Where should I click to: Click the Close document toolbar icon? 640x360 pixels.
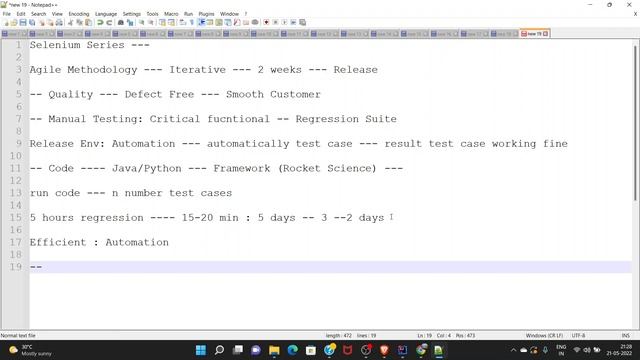pyautogui.click(x=41, y=22)
